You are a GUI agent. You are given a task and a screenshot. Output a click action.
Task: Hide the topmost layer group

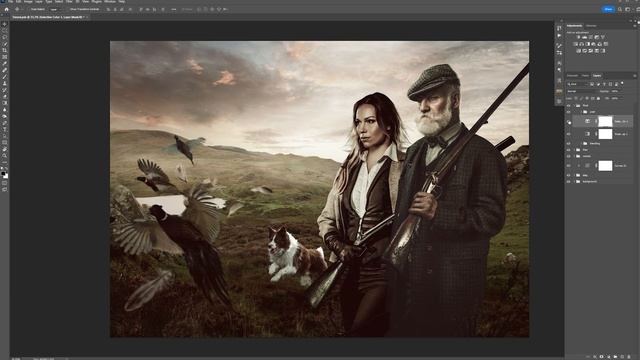point(568,105)
